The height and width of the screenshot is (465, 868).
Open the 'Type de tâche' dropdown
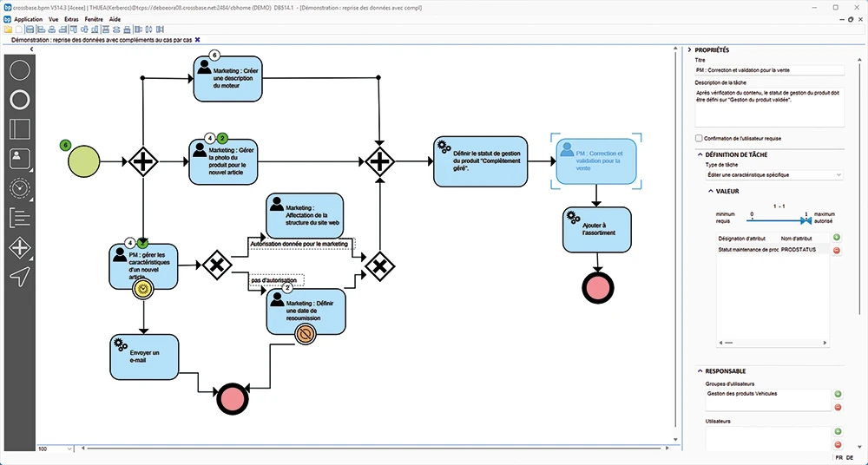774,175
